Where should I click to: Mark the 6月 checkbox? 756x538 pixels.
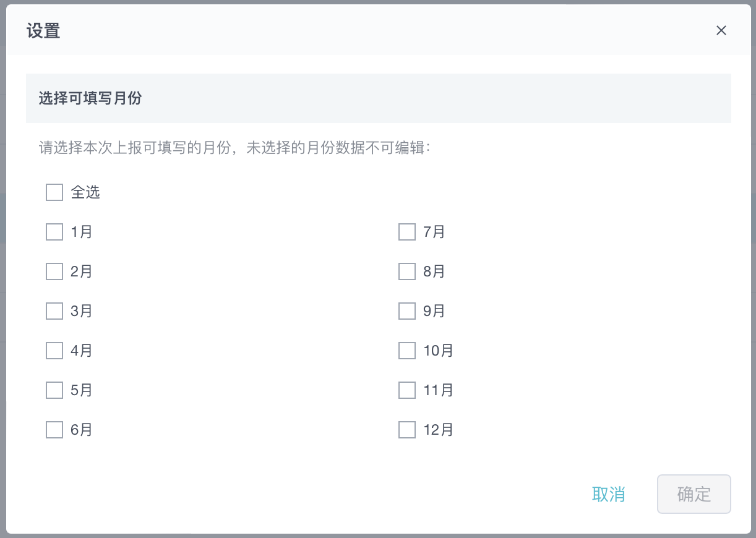coord(54,430)
